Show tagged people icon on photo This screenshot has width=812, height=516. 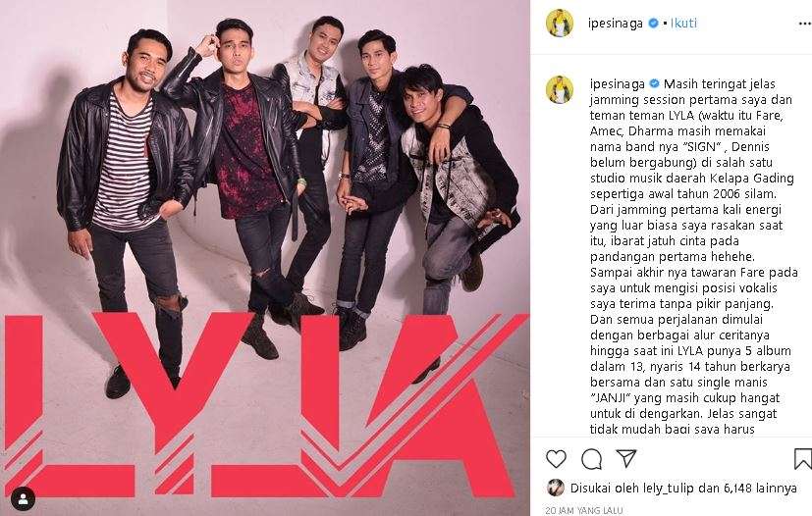[24, 499]
